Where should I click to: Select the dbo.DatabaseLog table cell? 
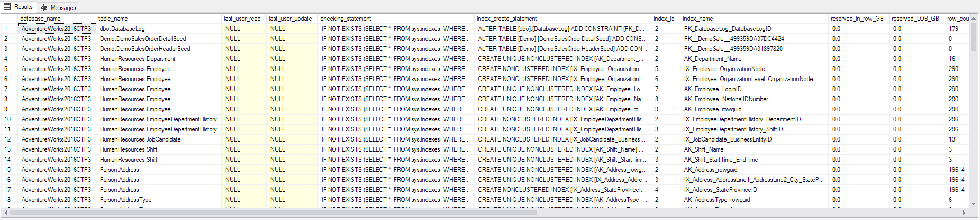click(159, 29)
